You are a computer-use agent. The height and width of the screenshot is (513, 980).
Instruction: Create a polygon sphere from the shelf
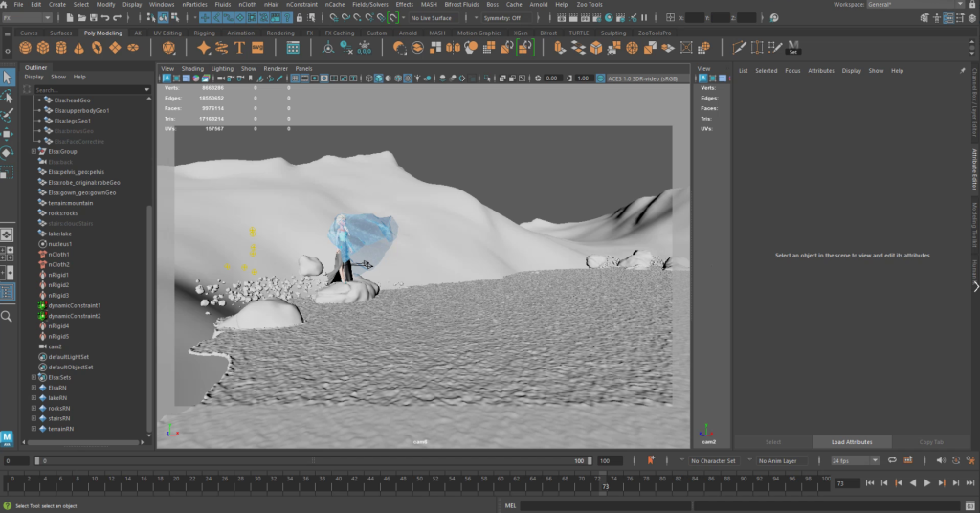(25, 48)
